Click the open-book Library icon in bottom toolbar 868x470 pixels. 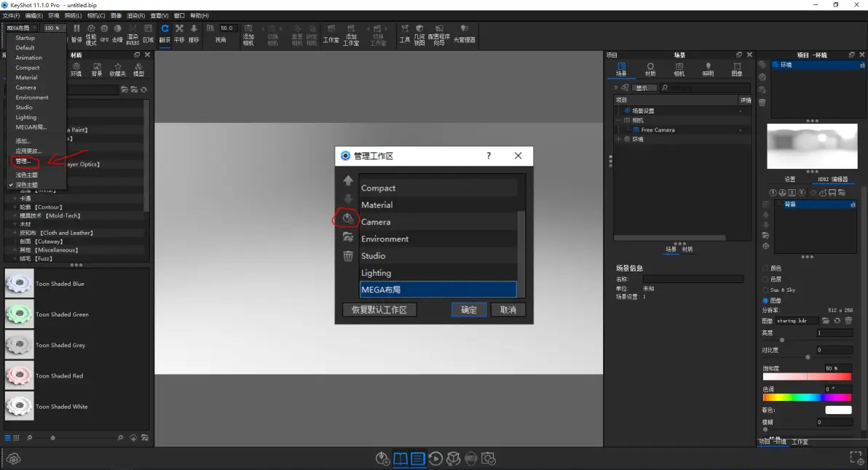[x=400, y=458]
